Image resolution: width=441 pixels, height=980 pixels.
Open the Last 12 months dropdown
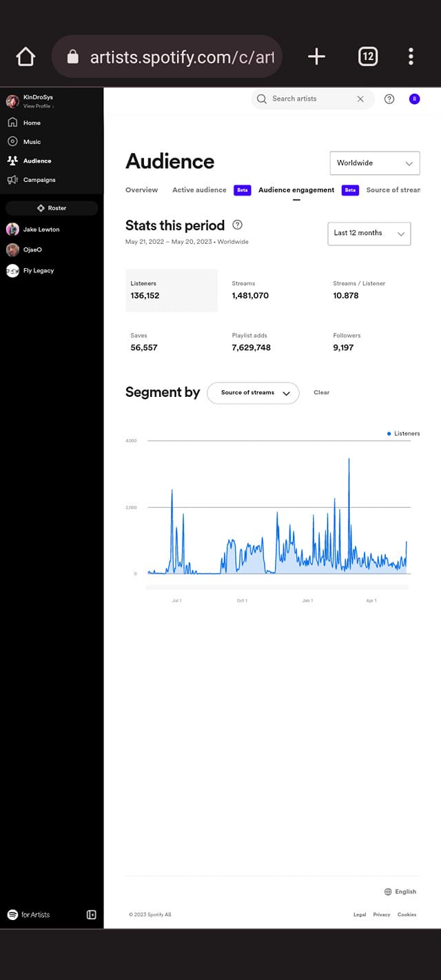(369, 234)
